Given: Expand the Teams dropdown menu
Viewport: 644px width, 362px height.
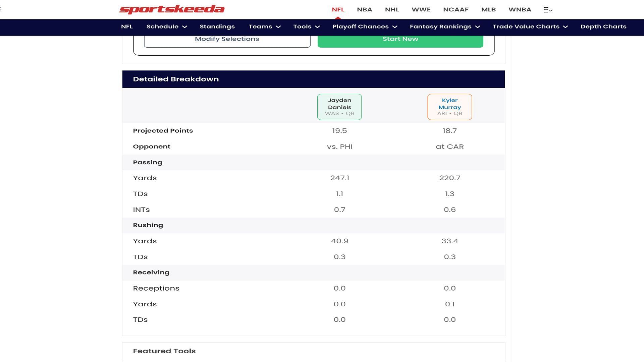Looking at the screenshot, I should coord(264,26).
